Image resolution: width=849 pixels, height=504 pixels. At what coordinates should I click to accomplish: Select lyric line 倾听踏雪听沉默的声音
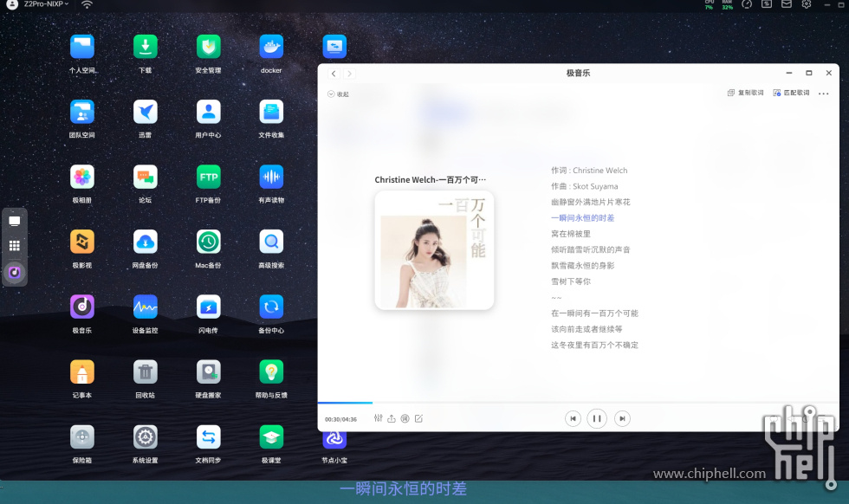[x=591, y=249]
